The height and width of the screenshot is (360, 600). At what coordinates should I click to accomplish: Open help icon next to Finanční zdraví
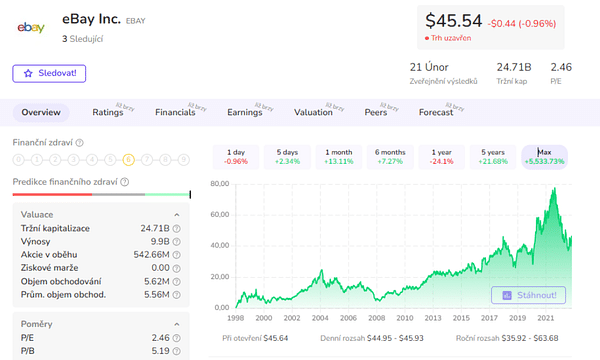coord(79,143)
